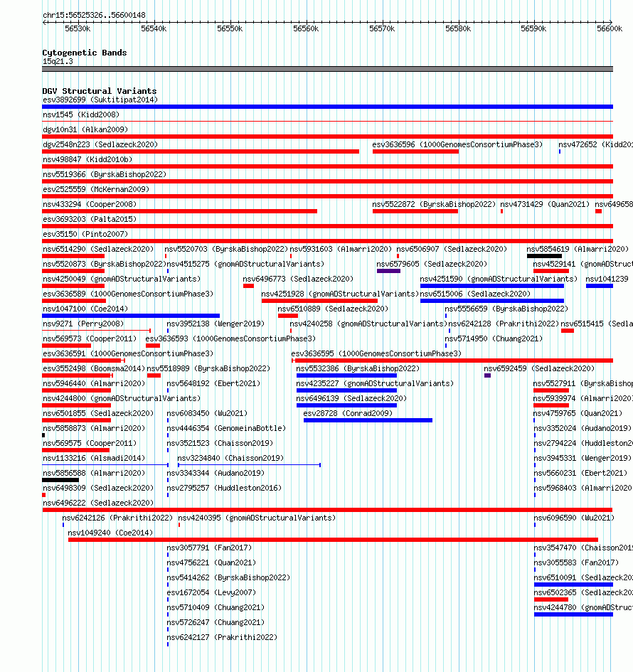Image resolution: width=633 pixels, height=672 pixels.
Task: Click nsv5854619 (Almarri2020) label
Action: pos(578,250)
